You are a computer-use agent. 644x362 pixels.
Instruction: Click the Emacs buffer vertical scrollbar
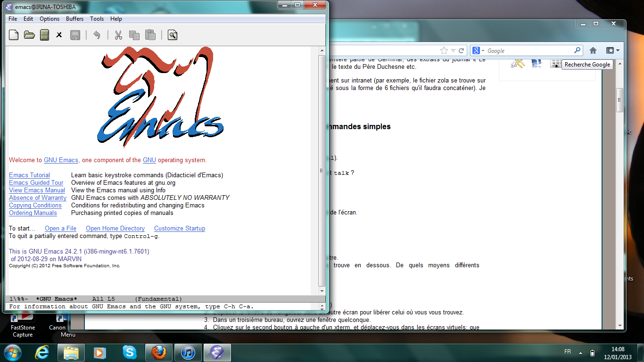tap(322, 171)
